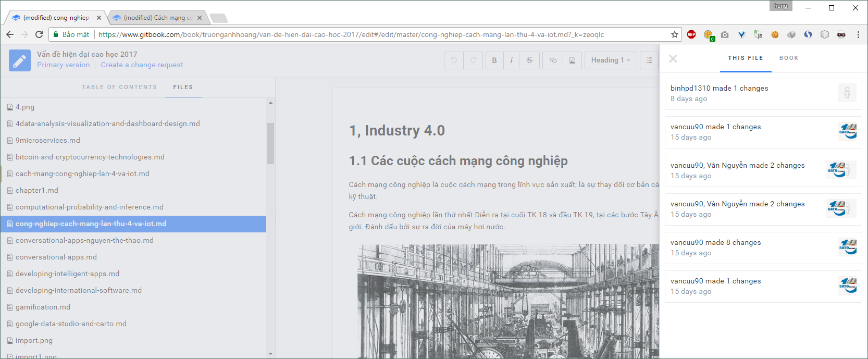Open the gamification.md file

[43, 307]
